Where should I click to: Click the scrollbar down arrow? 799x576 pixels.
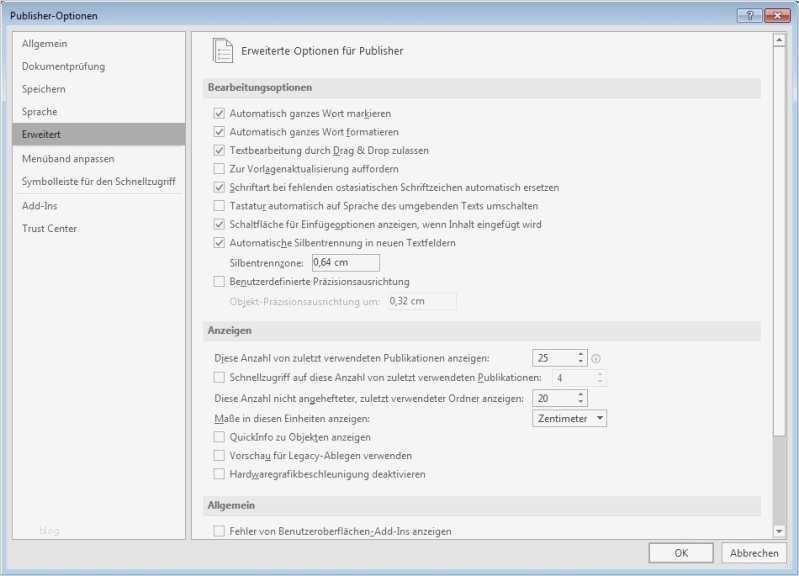(x=779, y=531)
